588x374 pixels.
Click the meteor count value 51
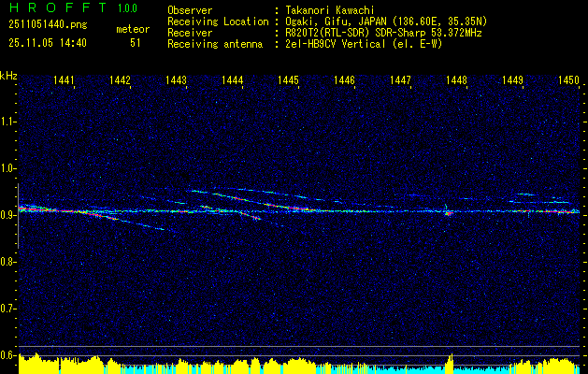coord(136,43)
